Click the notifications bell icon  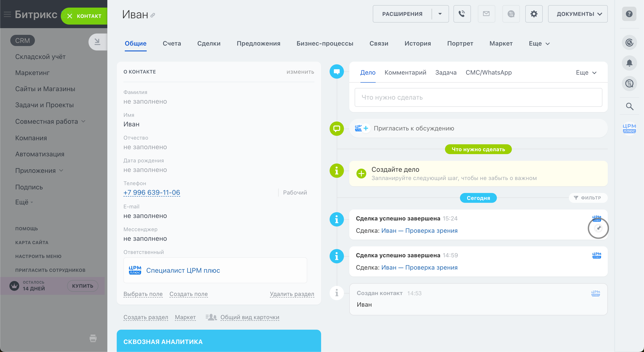pos(629,63)
